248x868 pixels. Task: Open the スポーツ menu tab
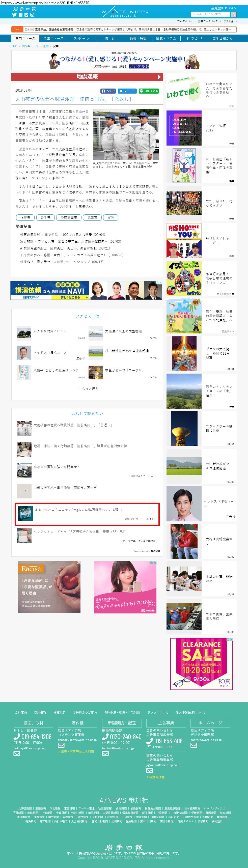point(81,38)
